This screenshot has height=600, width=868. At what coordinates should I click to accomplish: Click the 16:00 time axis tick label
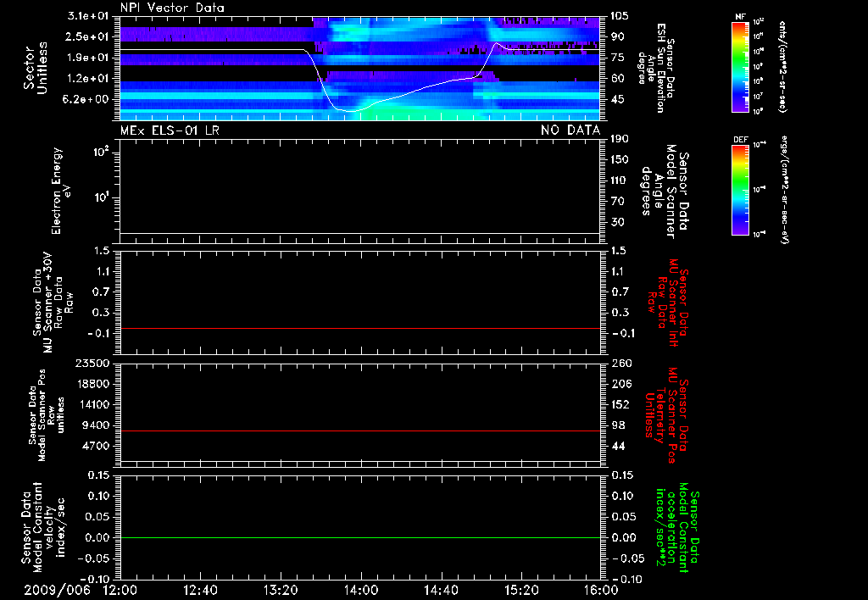point(600,590)
